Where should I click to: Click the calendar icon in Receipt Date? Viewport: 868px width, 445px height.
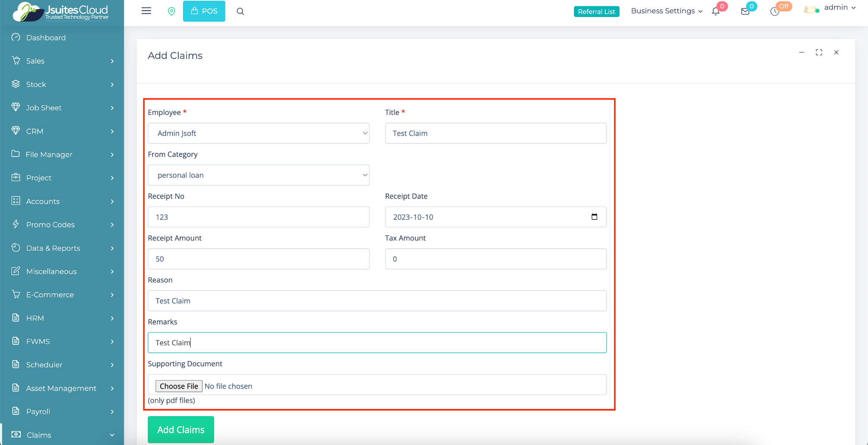[x=594, y=217]
